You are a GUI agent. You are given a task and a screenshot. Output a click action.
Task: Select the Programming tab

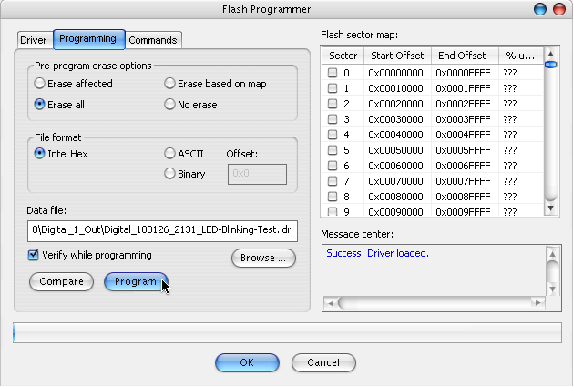click(x=89, y=39)
